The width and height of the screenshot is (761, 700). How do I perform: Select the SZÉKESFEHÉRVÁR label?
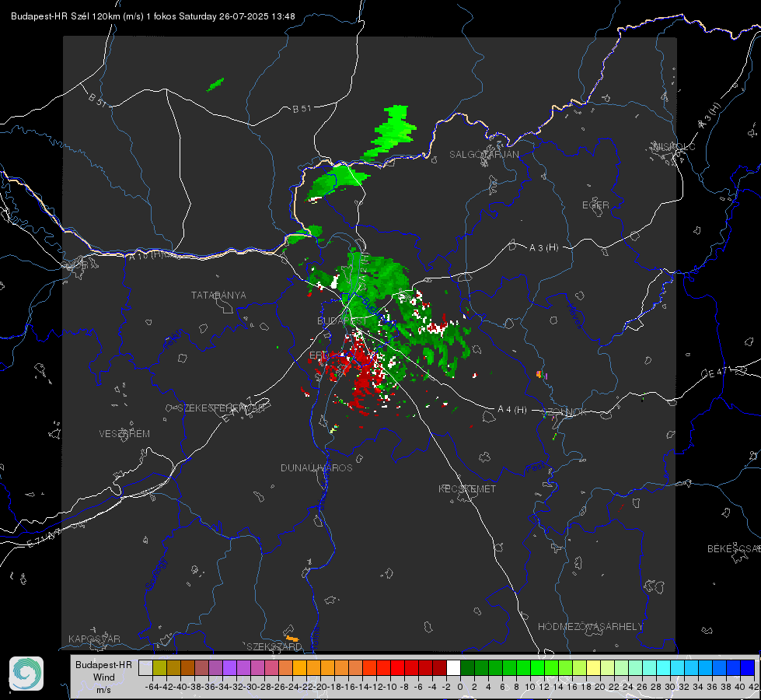221,408
